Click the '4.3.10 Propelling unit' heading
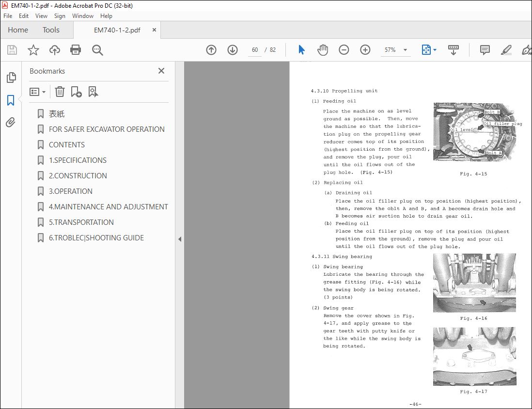Screen dimensions: 532x409 (x=344, y=91)
